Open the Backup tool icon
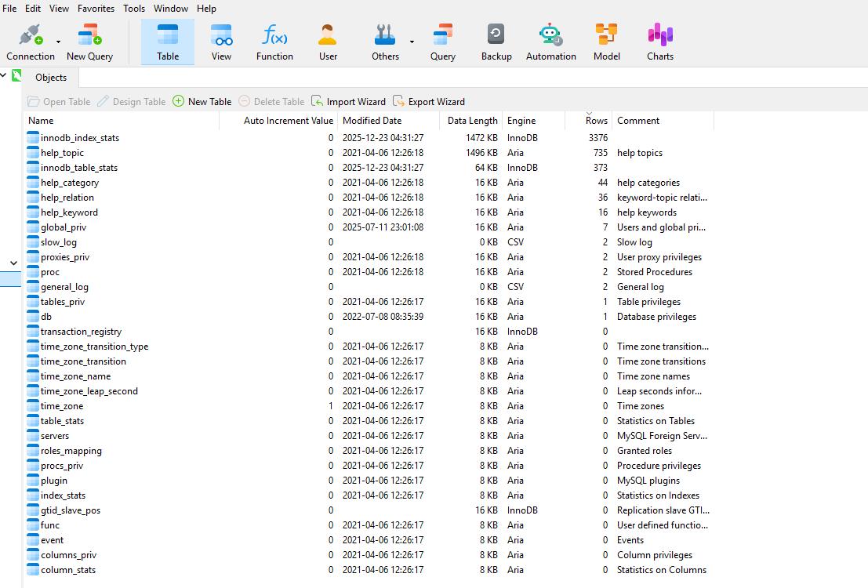The height and width of the screenshot is (588, 868). (x=496, y=42)
